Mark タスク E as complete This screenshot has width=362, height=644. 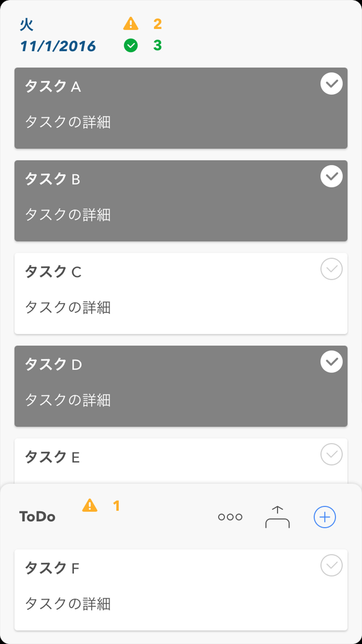tap(331, 454)
